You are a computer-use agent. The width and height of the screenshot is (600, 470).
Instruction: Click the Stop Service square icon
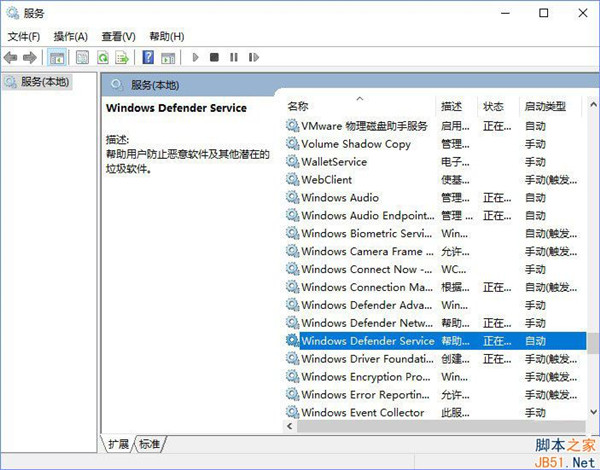point(214,57)
